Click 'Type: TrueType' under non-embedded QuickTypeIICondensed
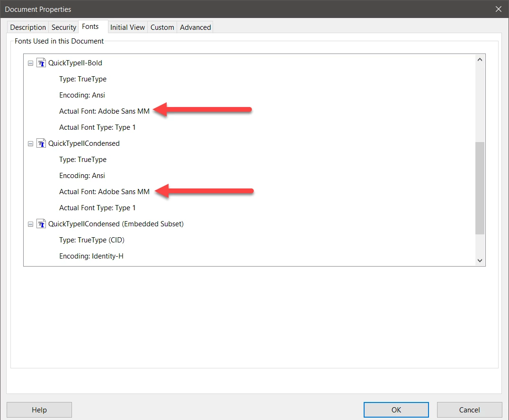Viewport: 509px width, 420px height. (x=83, y=160)
